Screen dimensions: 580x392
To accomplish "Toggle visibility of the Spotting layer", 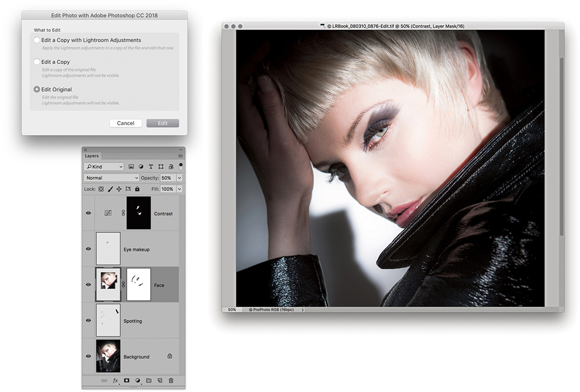I will point(88,321).
